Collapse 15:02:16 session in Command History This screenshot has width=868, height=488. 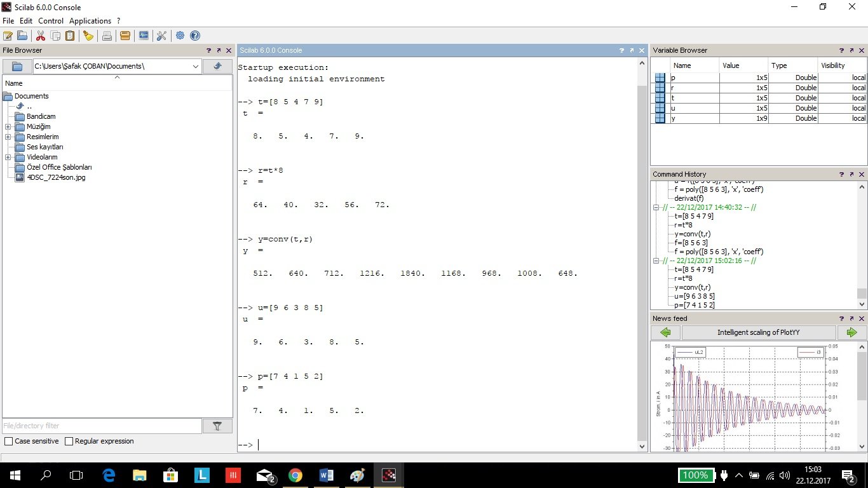pyautogui.click(x=656, y=261)
